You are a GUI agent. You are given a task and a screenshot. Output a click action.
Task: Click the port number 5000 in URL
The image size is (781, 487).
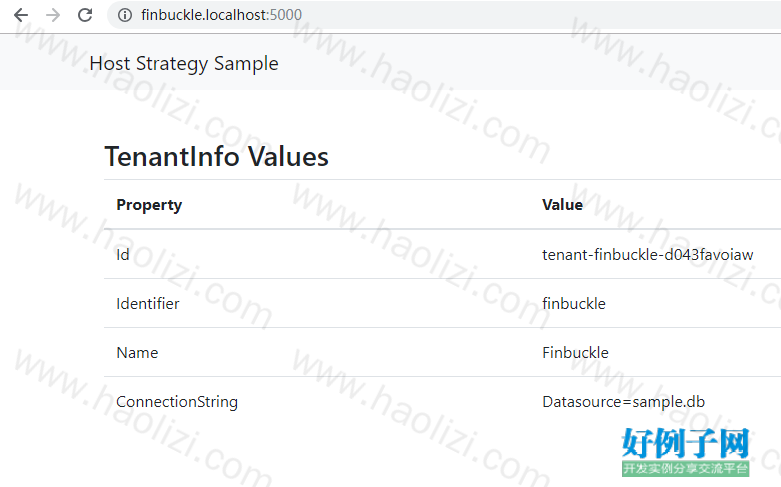coord(285,15)
